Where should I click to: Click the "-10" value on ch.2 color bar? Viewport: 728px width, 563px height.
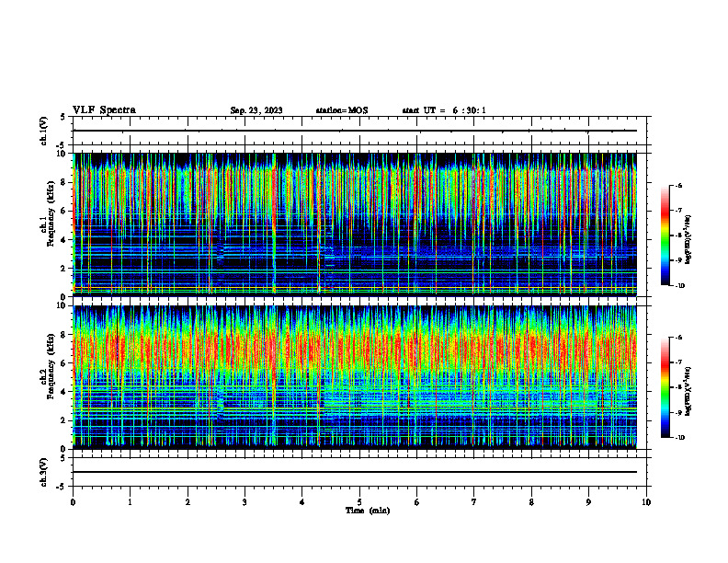[679, 437]
